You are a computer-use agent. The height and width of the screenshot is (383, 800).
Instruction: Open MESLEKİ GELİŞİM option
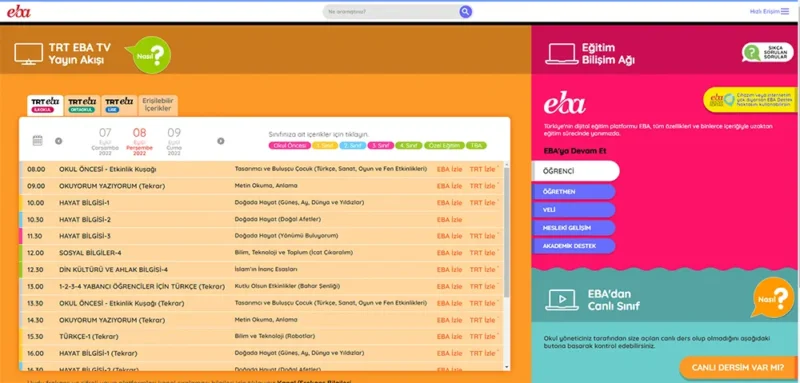click(573, 228)
